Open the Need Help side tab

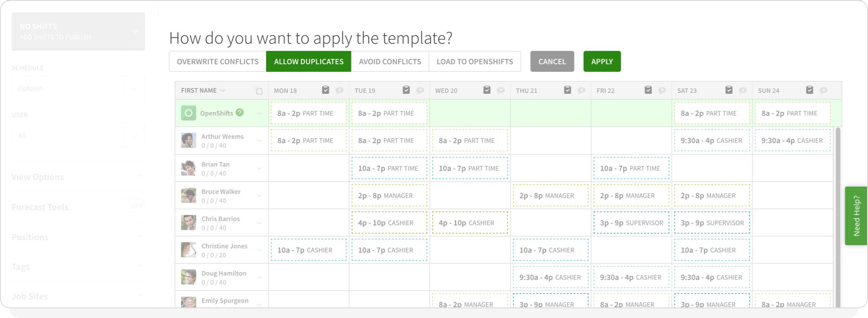(x=856, y=216)
